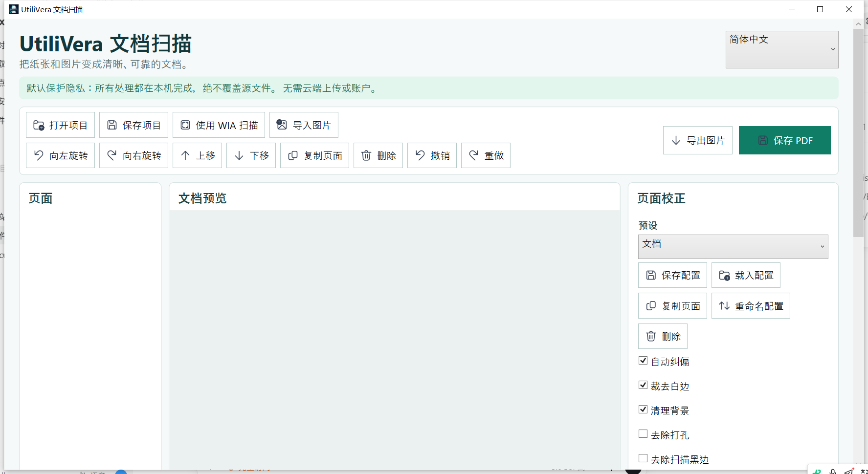
Task: Click the 向右旋转 rotate-right icon
Action: coord(112,155)
